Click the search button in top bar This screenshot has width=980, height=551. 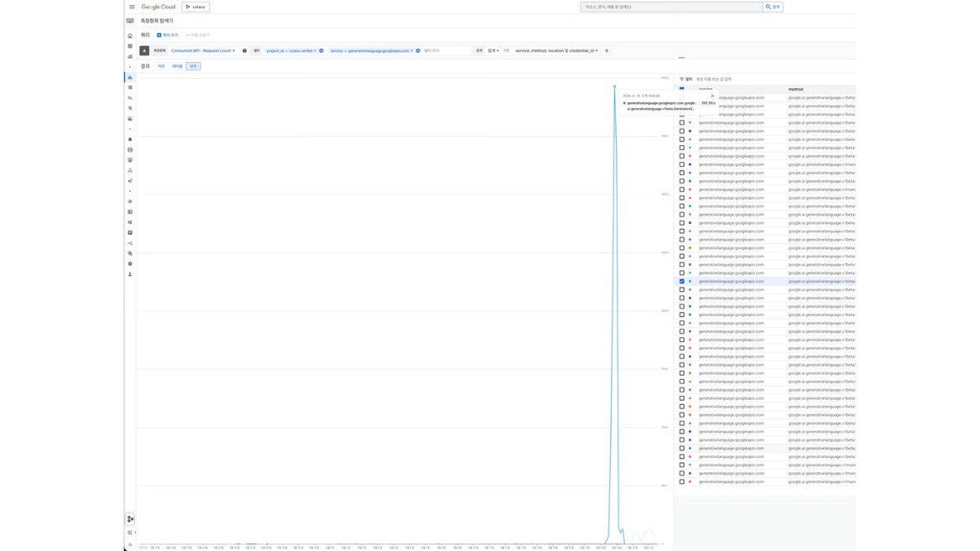[773, 7]
